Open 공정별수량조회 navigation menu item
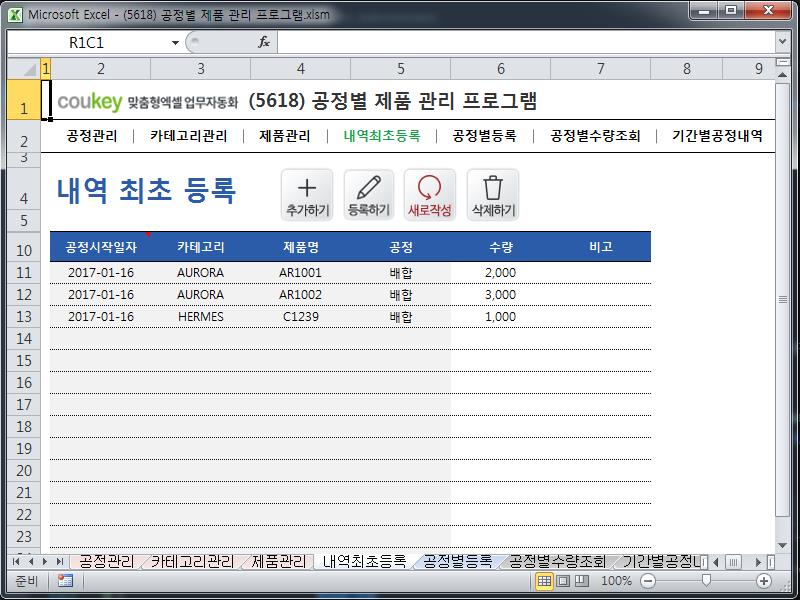 point(595,136)
